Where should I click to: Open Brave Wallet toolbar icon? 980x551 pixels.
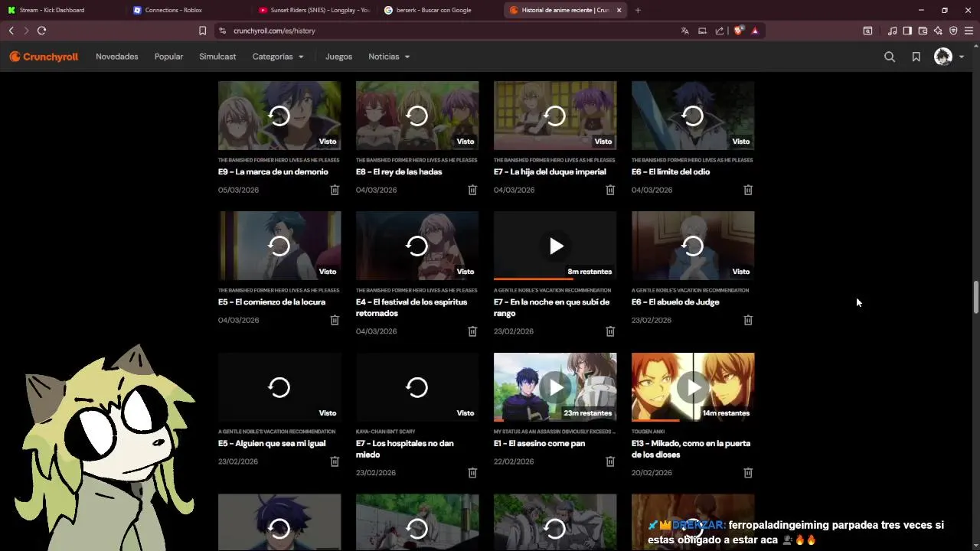(923, 31)
